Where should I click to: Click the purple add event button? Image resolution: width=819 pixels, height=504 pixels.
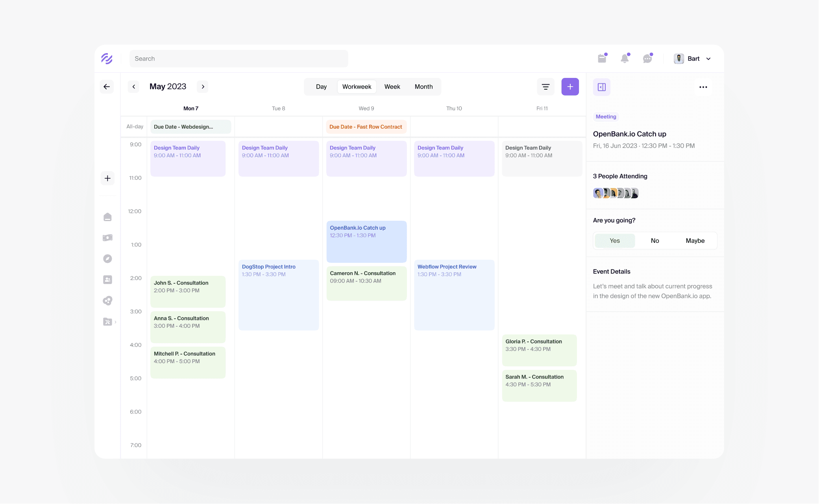pyautogui.click(x=570, y=87)
